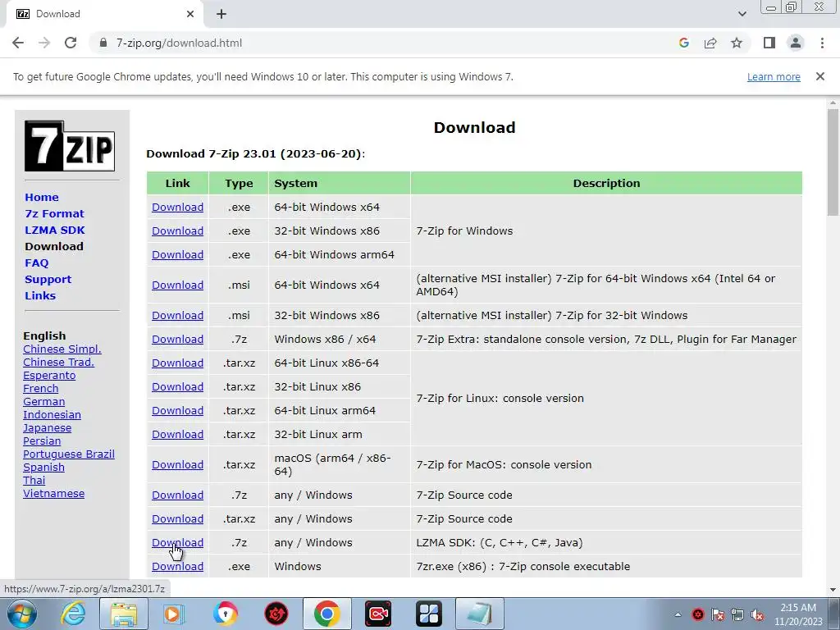Download LZMA SDK .7z archive
Screen dimensions: 840x630
pyautogui.click(x=177, y=543)
